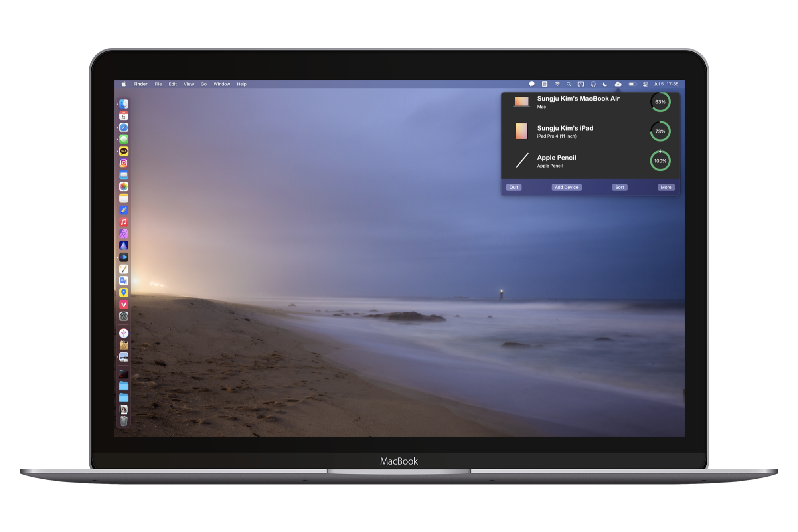Open the File menu
Viewport: 798px width, 532px height.
click(158, 84)
